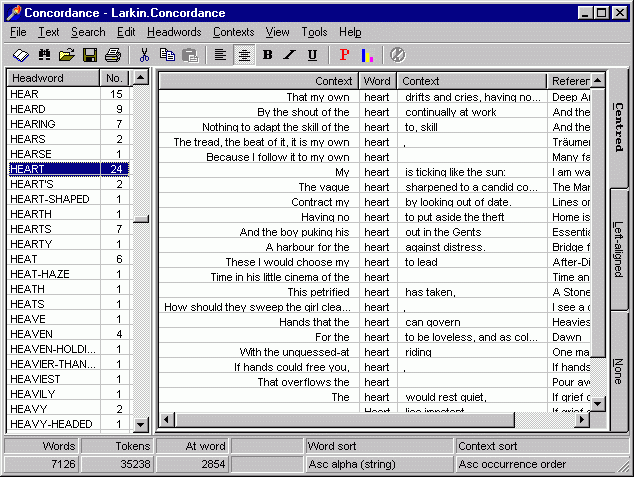The height and width of the screenshot is (477, 634).
Task: Toggle Bold formatting
Action: [267, 55]
